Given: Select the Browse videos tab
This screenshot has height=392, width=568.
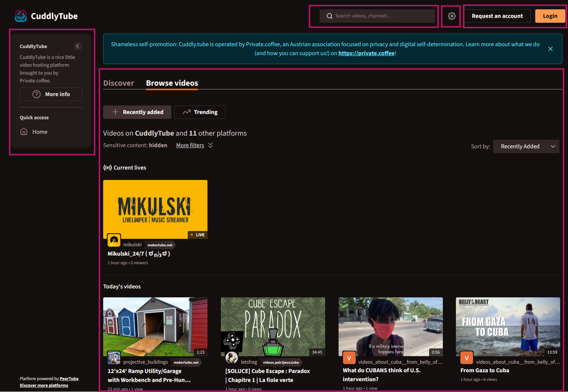Looking at the screenshot, I should [x=172, y=83].
